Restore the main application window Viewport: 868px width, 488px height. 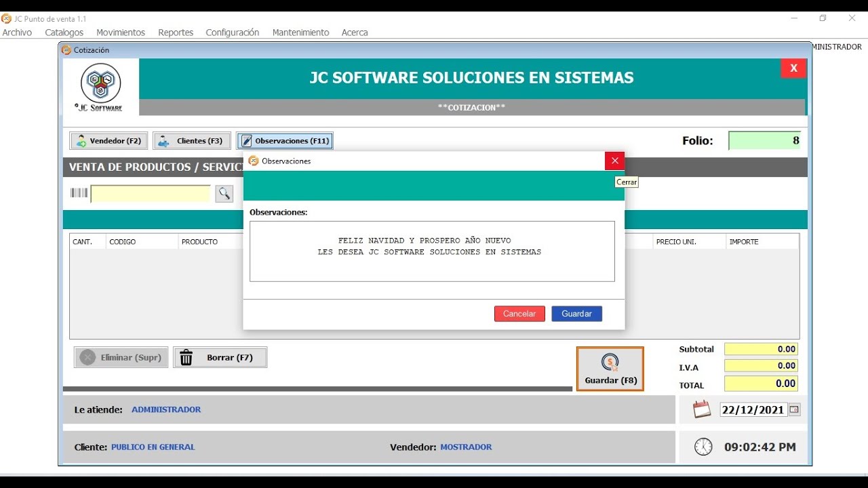tap(823, 18)
